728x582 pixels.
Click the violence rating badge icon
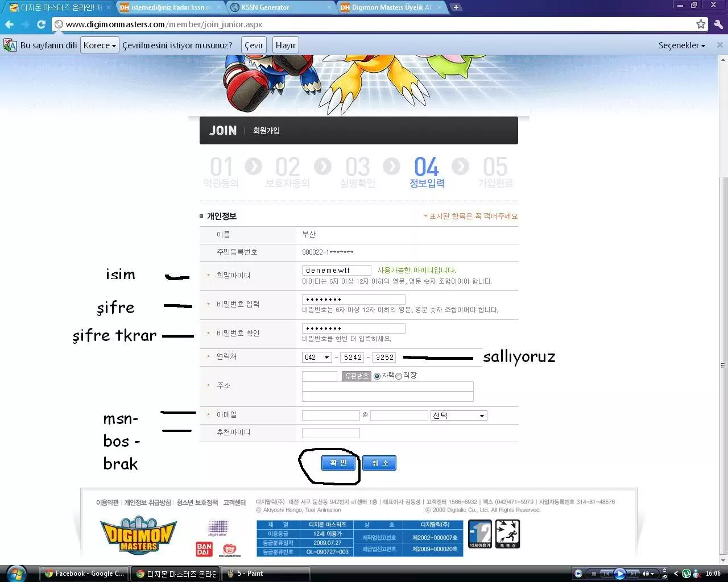(507, 534)
